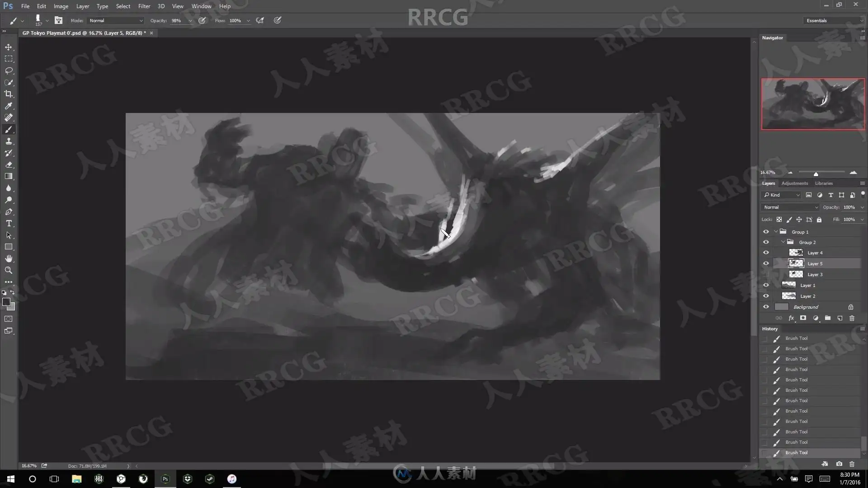Toggle pressure for opacity button
Viewport: 868px width, 488px height.
(x=202, y=20)
